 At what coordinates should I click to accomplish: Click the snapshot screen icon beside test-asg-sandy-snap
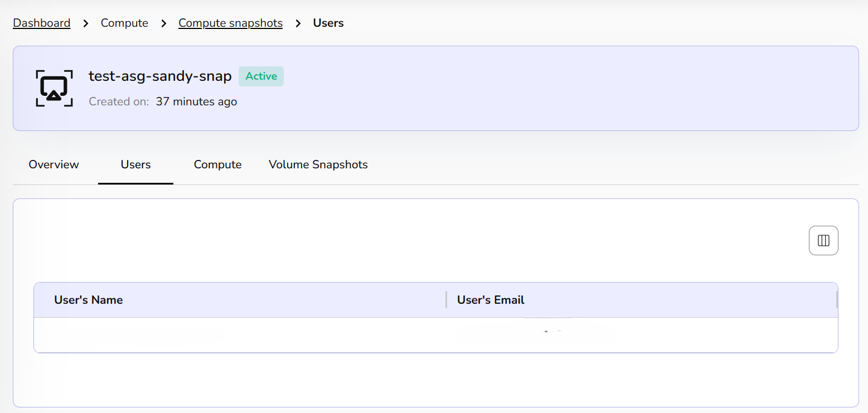tap(54, 88)
